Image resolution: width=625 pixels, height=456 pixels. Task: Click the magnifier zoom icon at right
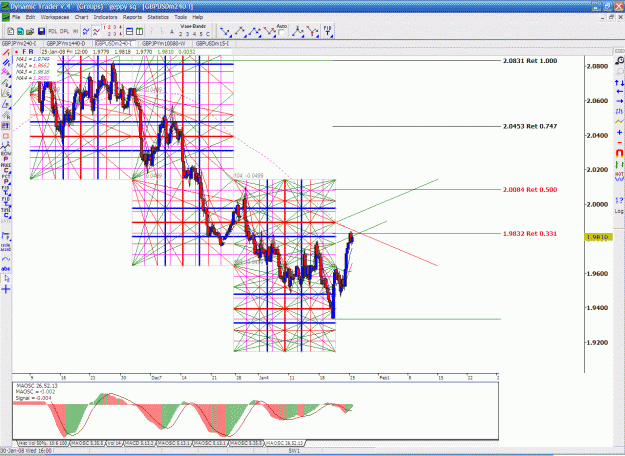click(619, 61)
